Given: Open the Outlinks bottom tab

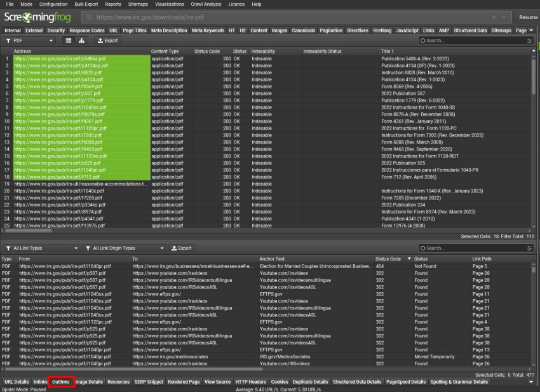Looking at the screenshot, I should click(61, 382).
